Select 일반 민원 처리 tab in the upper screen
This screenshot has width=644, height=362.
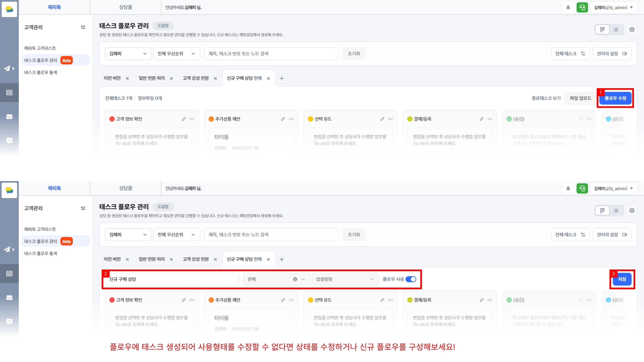(x=152, y=78)
